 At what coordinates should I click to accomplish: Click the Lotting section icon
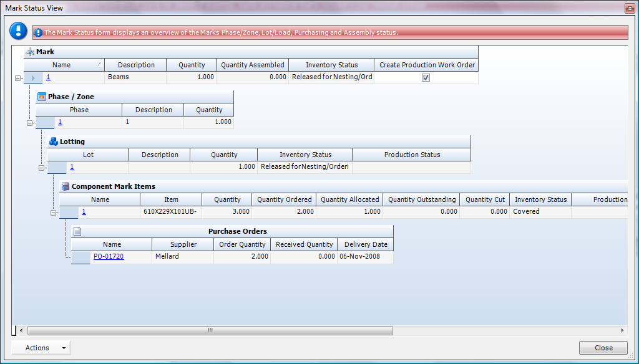pos(54,141)
